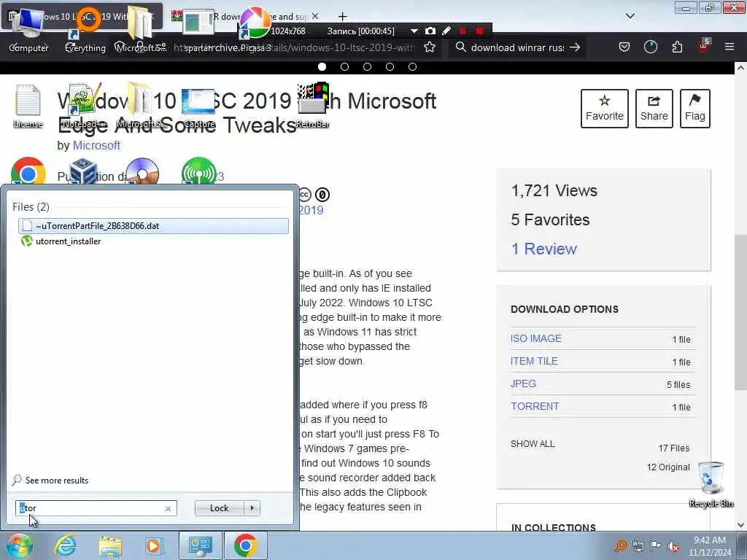Launch the VirtualBox cube desktop shortcut
747x560 pixels.
(x=84, y=171)
